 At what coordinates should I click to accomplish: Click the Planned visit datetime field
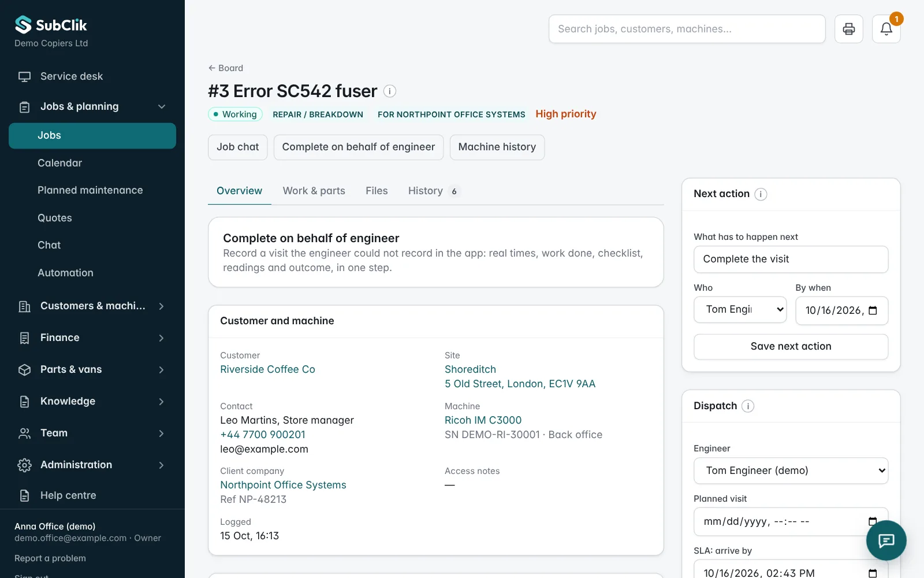pos(791,521)
